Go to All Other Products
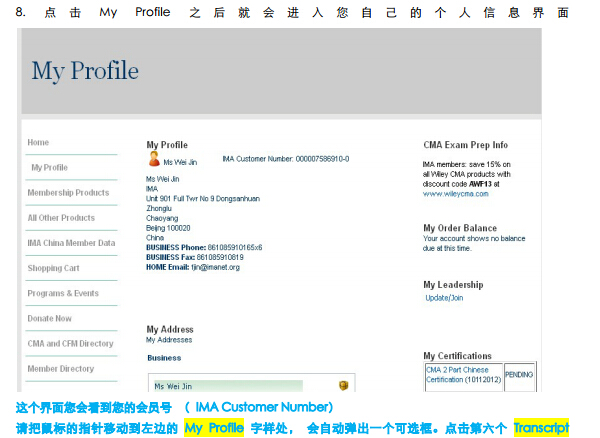Viewport: 600px width, 438px height. (x=61, y=218)
